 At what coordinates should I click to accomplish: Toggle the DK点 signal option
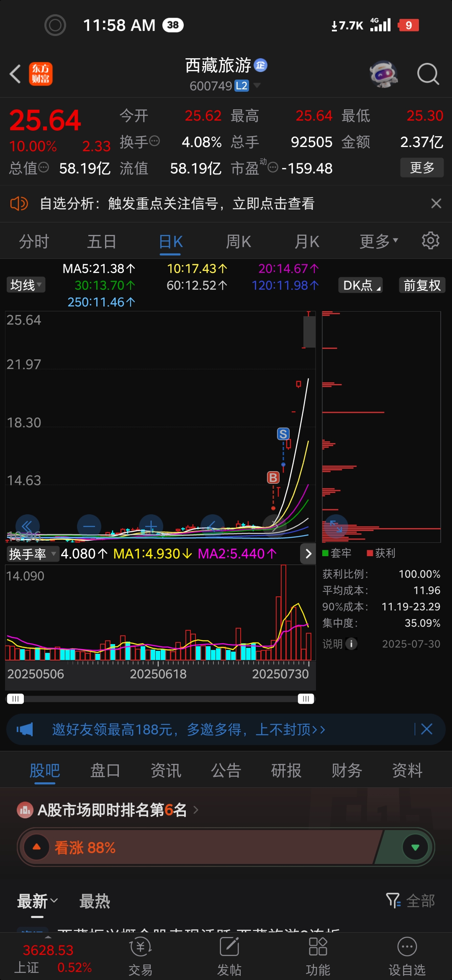[361, 285]
